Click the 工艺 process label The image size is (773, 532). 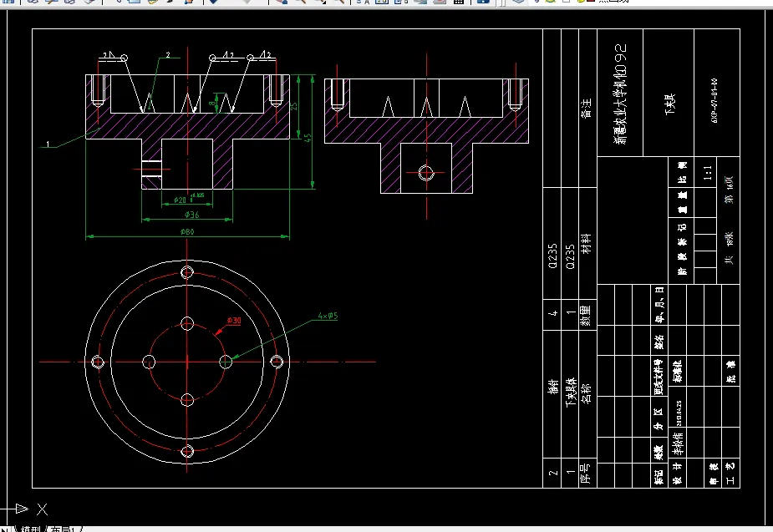pos(730,473)
